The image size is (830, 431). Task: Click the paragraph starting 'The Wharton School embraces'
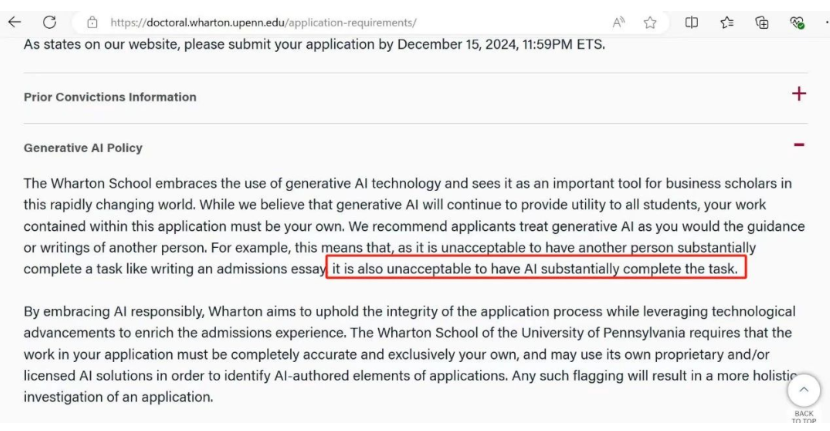pos(415,226)
